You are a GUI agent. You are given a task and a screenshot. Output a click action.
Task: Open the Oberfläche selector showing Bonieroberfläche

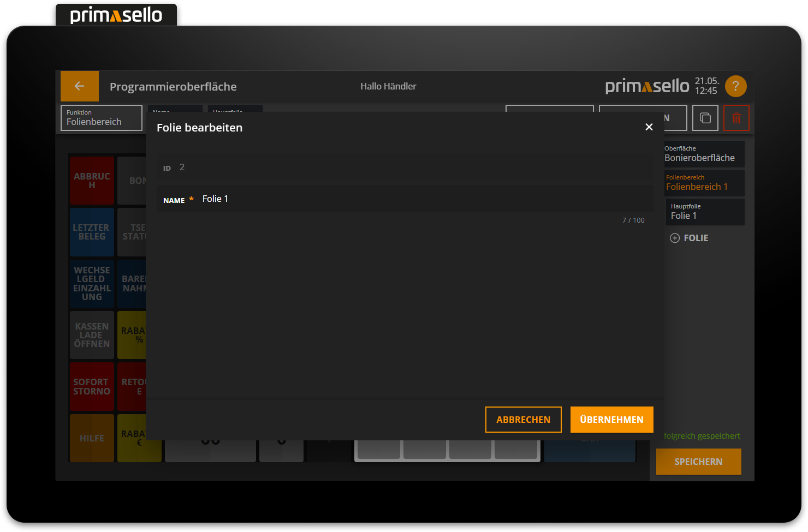coord(704,154)
